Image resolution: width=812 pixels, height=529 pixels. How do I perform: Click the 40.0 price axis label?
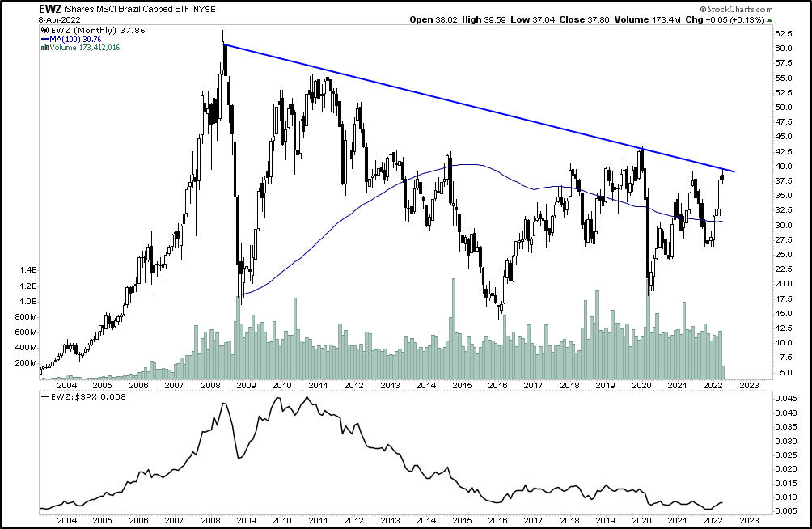783,167
